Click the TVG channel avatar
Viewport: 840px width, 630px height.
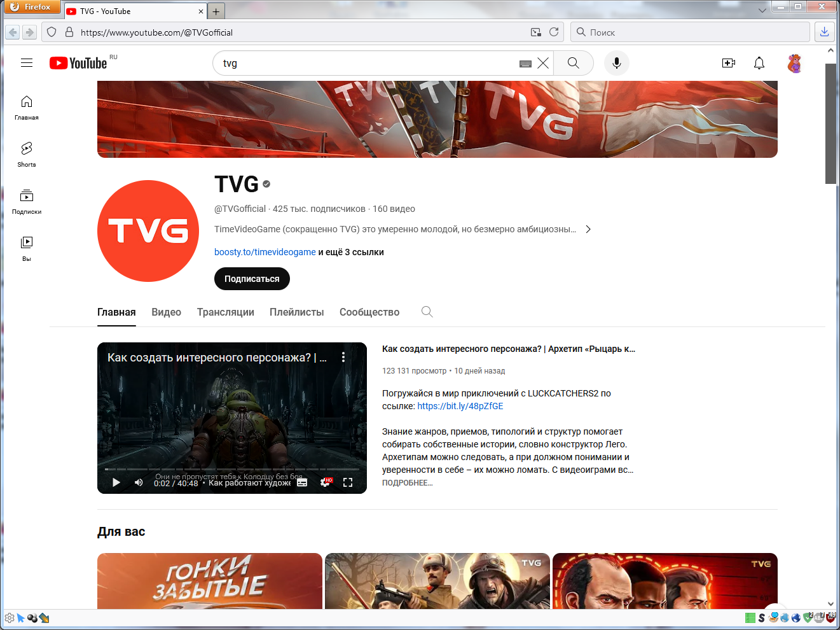148,231
